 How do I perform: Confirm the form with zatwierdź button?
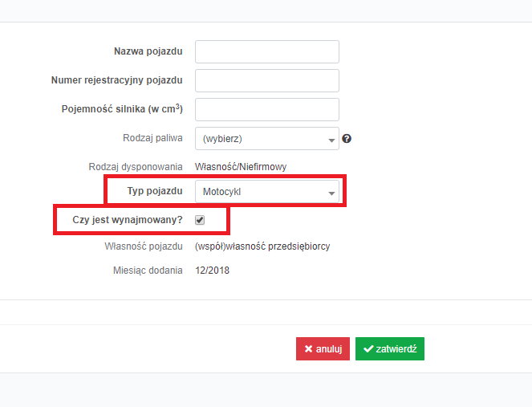[390, 348]
